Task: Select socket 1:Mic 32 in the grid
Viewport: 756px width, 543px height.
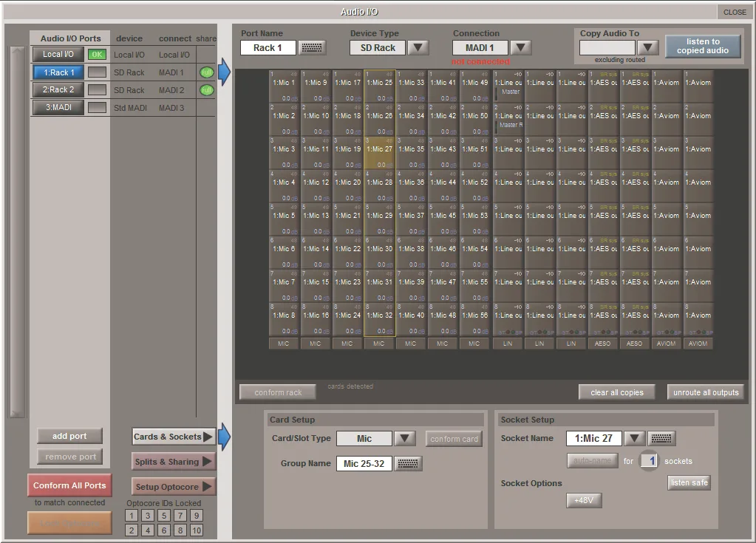Action: pos(379,319)
